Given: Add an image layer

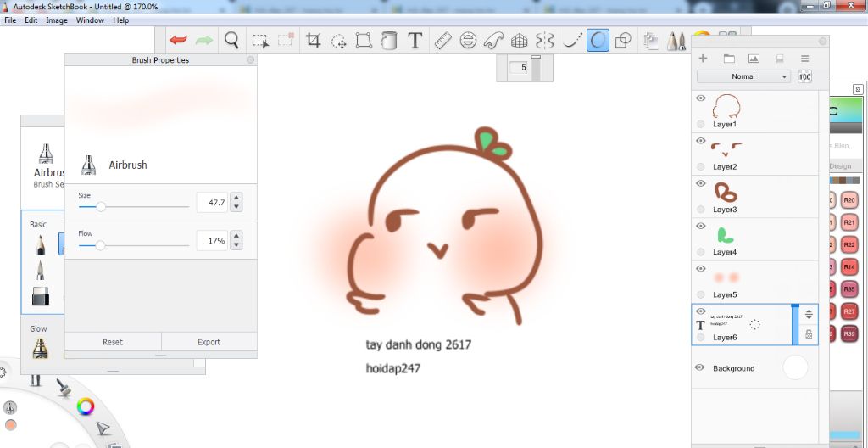Looking at the screenshot, I should tap(754, 59).
